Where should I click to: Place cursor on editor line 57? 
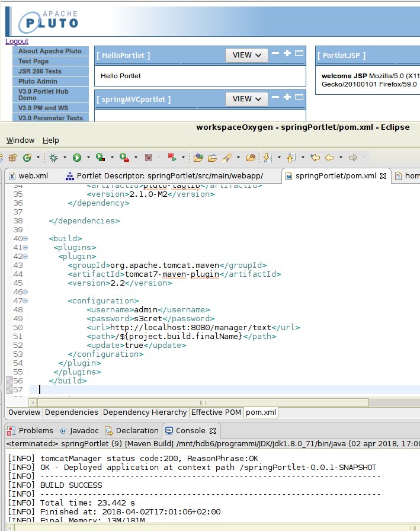pyautogui.click(x=223, y=390)
